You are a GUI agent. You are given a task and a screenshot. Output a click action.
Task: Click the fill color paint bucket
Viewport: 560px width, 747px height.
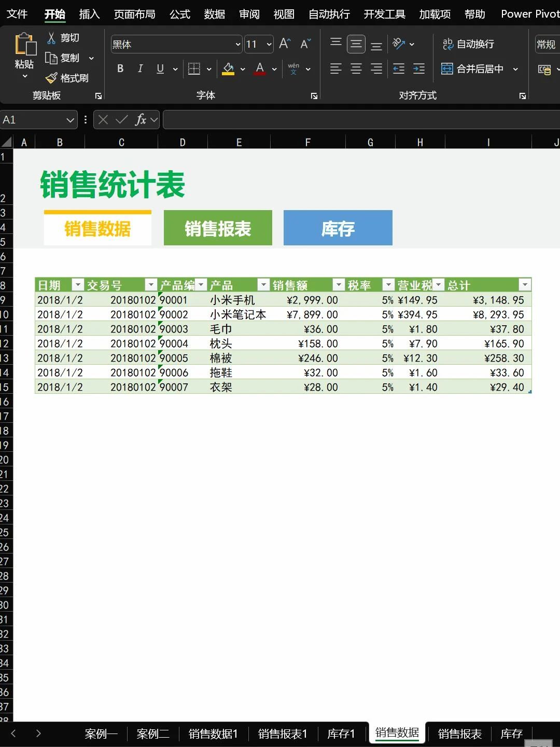228,68
